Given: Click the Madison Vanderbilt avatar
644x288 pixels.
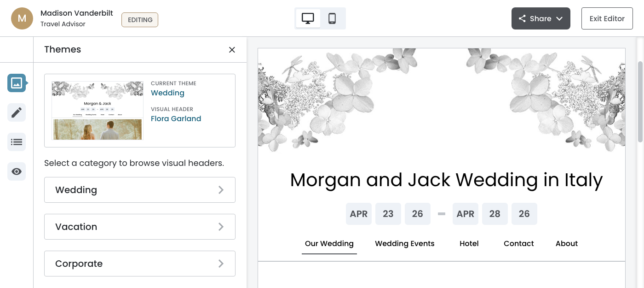Looking at the screenshot, I should click(x=22, y=18).
